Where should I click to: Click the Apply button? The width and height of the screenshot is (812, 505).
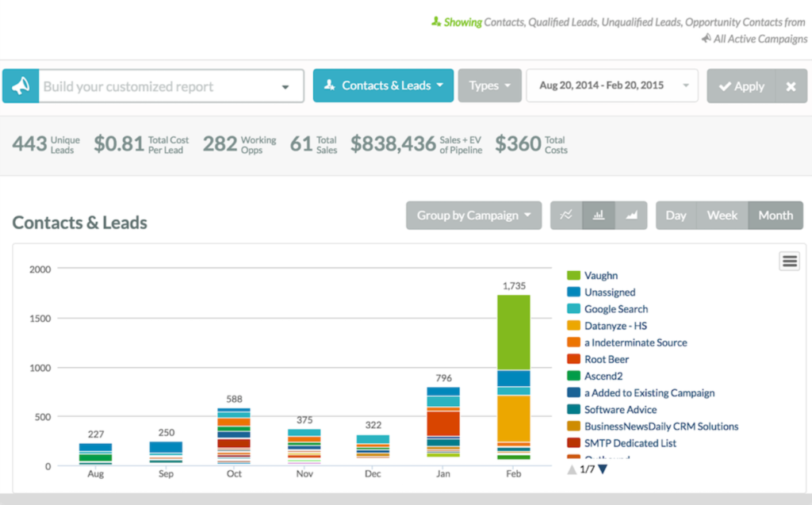tap(741, 86)
